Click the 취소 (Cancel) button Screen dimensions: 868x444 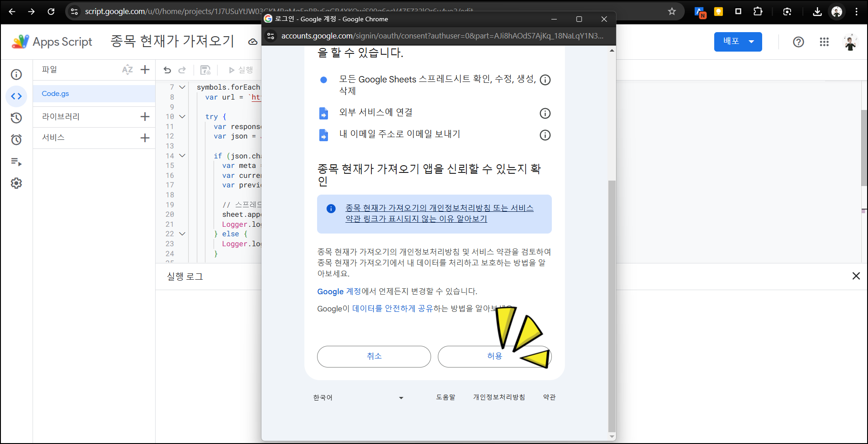pos(374,356)
